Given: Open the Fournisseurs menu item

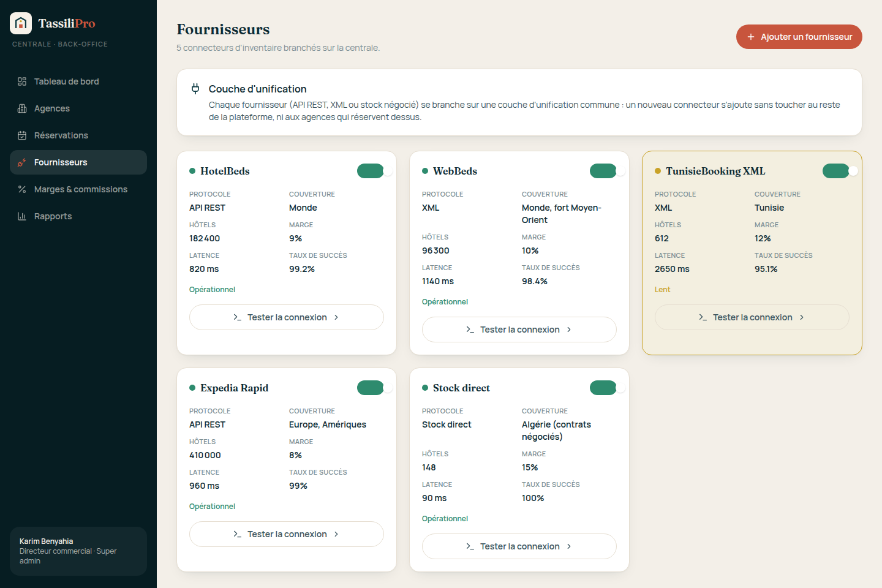Looking at the screenshot, I should (78, 162).
